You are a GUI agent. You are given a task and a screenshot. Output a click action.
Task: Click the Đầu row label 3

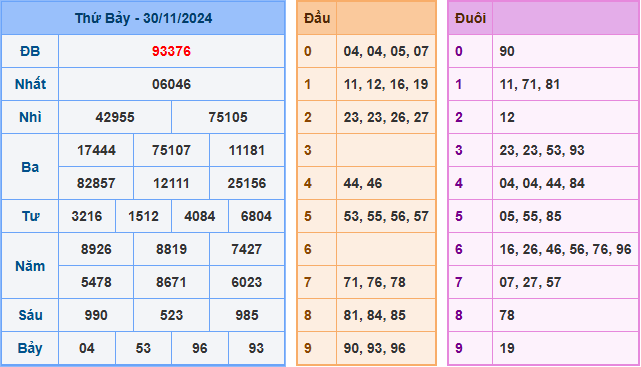coord(308,150)
